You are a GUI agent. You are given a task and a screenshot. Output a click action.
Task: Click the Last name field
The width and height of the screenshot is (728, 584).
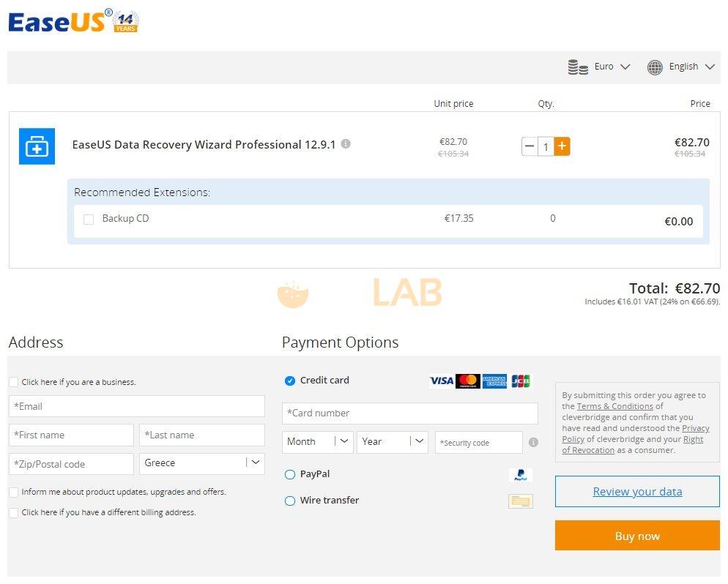pos(202,435)
